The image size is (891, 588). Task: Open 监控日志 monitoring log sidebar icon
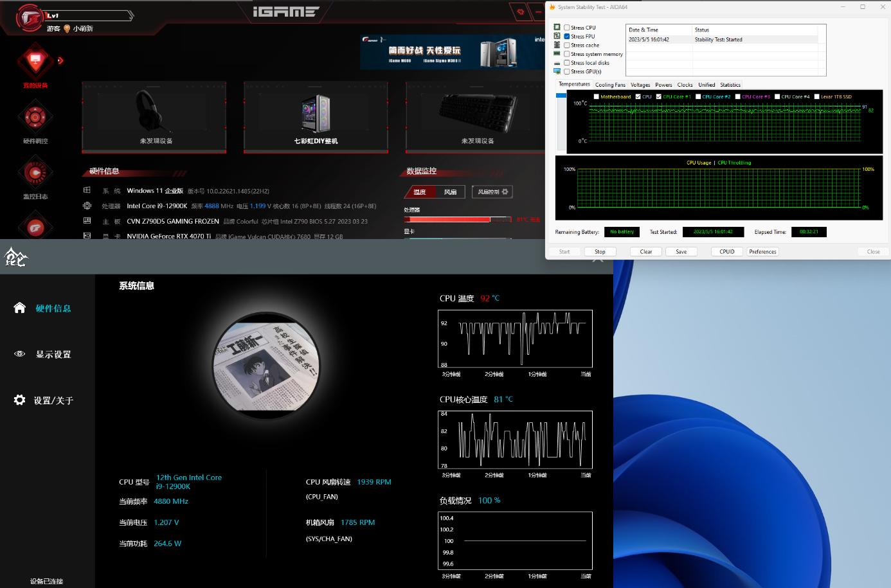[x=35, y=173]
